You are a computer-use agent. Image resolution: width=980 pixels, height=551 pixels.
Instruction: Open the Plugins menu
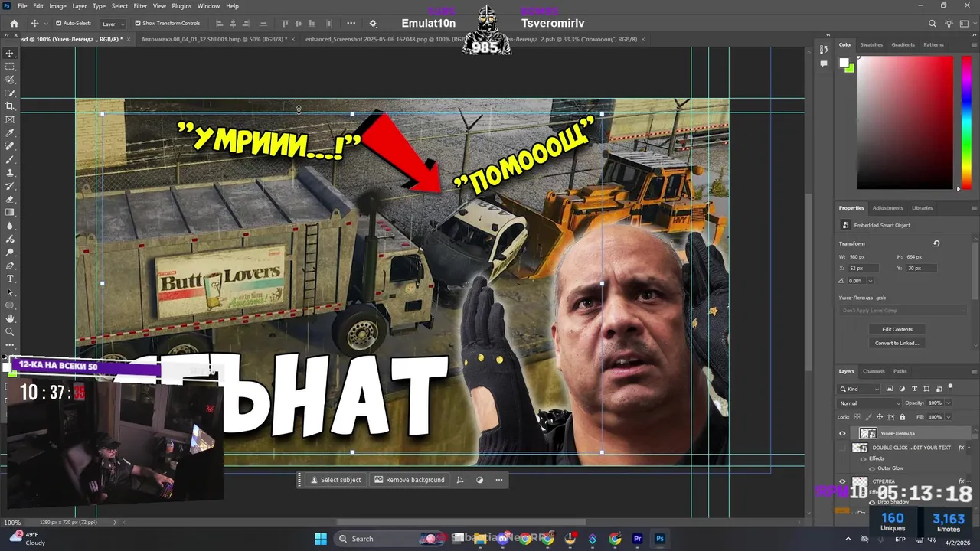181,6
